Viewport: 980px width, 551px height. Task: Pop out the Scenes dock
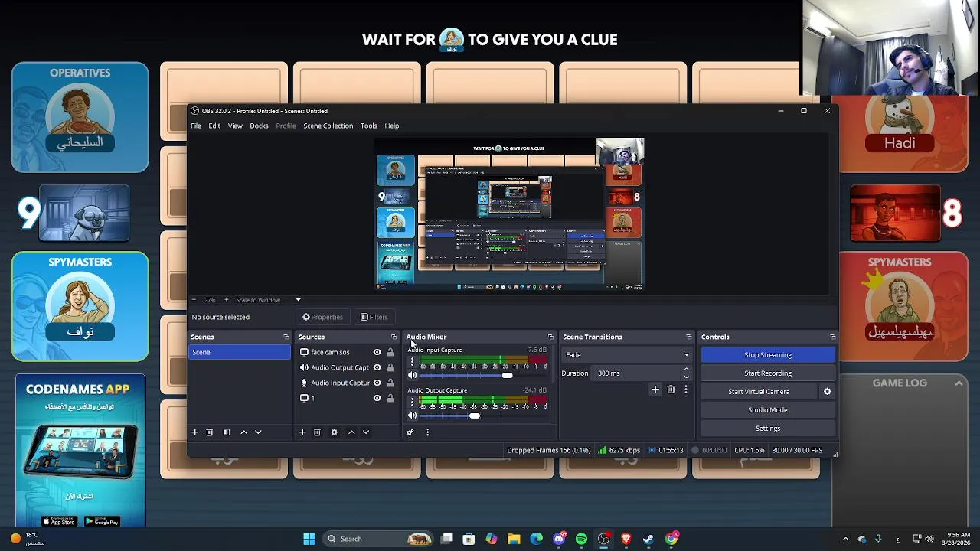click(x=286, y=337)
